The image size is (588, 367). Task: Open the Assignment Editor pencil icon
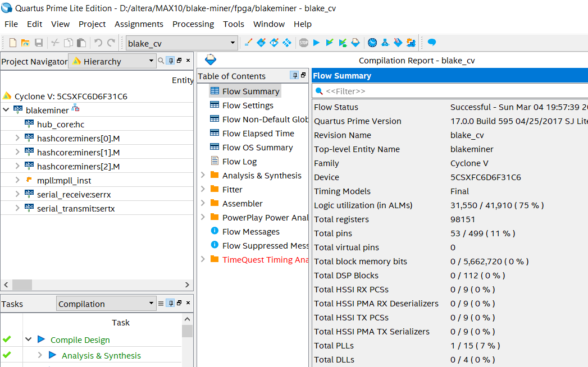[248, 43]
